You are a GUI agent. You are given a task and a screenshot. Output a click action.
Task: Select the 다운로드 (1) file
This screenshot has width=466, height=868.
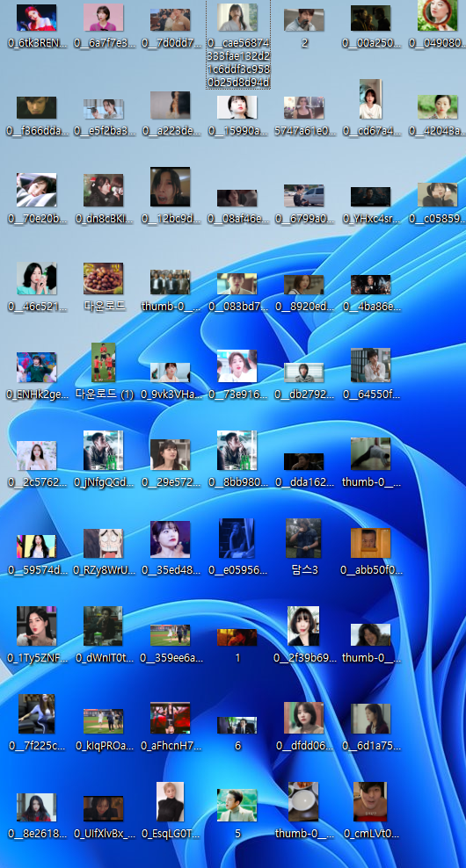[x=104, y=363]
